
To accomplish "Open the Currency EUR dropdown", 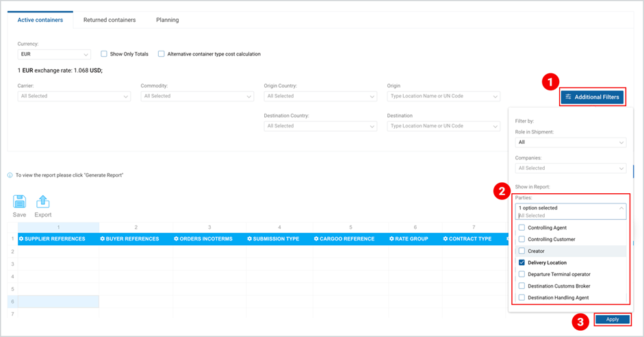I will [54, 54].
